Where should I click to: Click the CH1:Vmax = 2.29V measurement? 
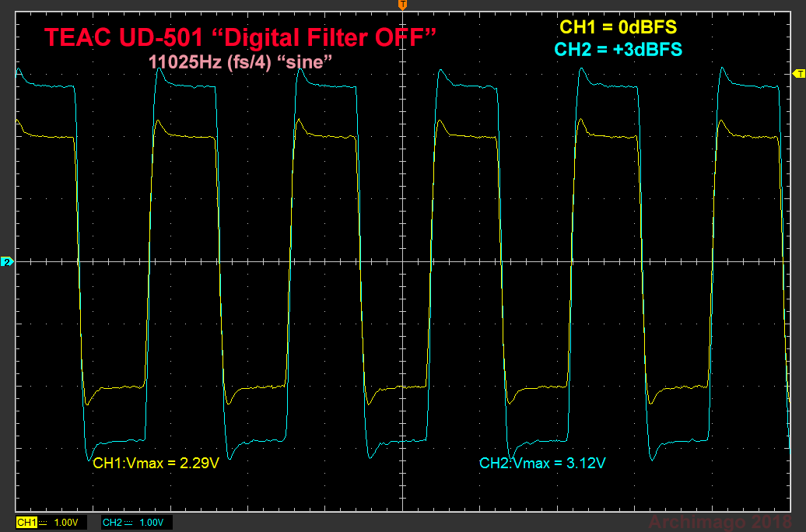pyautogui.click(x=156, y=463)
